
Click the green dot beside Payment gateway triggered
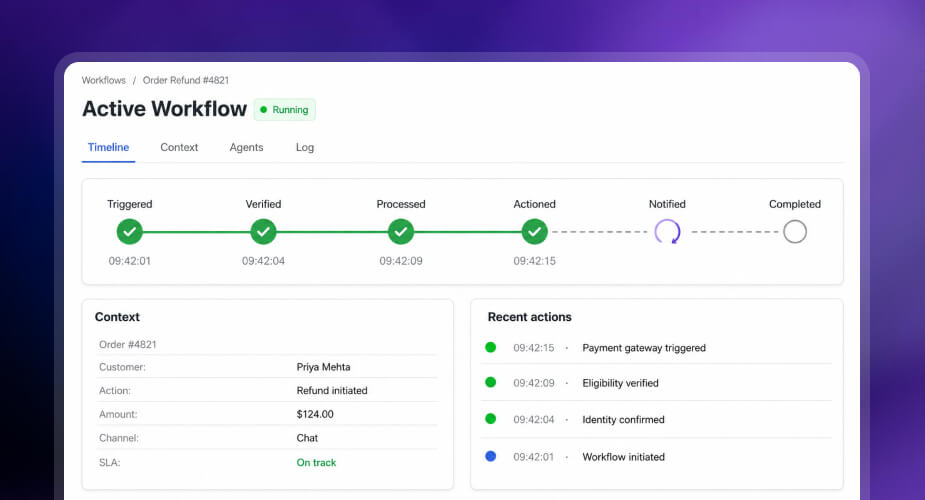490,347
